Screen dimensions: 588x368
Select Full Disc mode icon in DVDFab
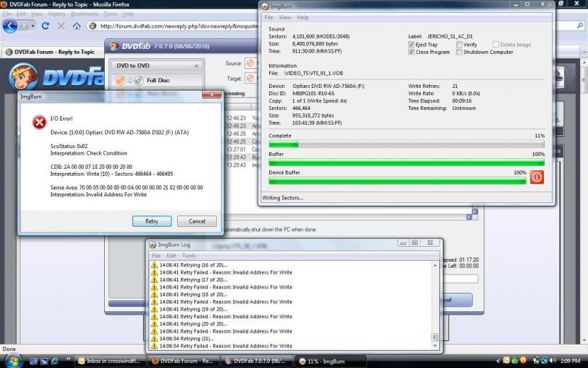pos(129,80)
